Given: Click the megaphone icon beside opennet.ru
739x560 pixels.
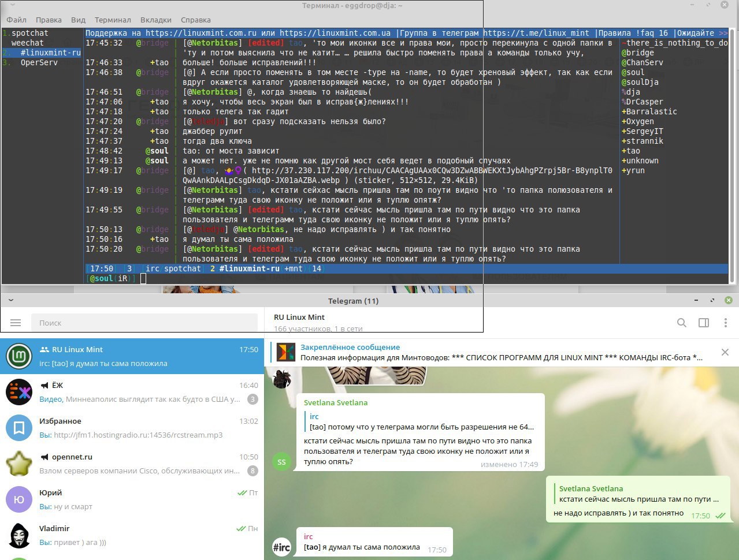Looking at the screenshot, I should (44, 457).
